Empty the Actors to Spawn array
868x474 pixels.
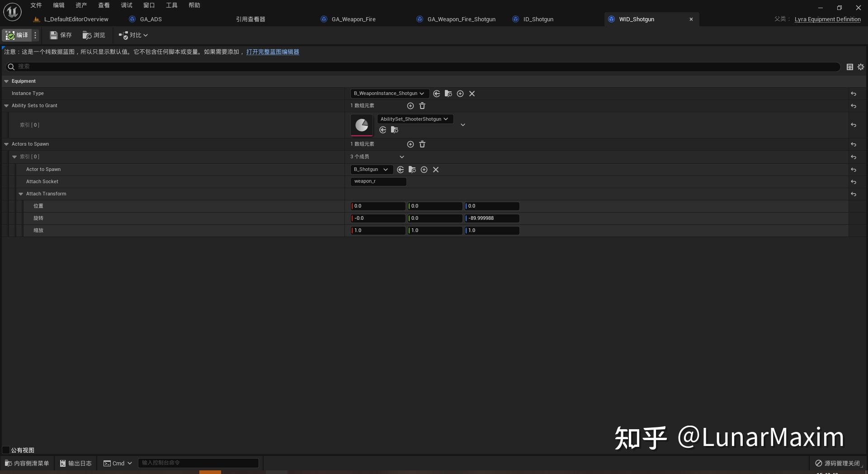pos(422,144)
